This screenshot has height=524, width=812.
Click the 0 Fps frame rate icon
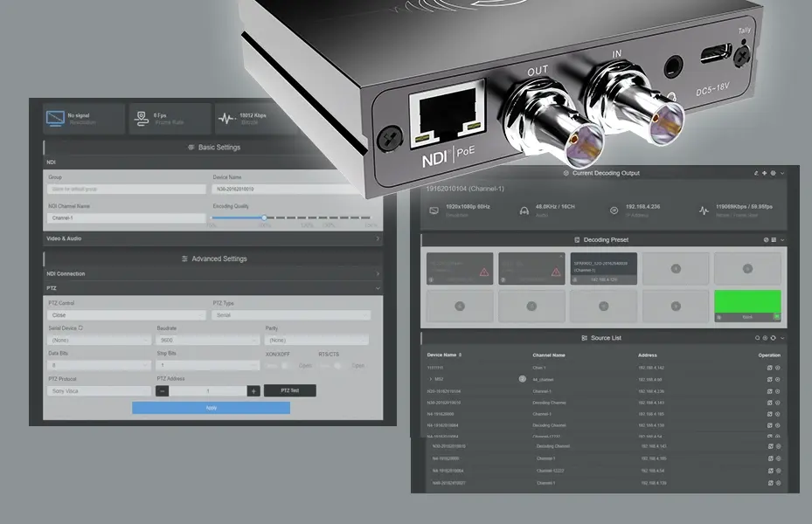pyautogui.click(x=142, y=119)
